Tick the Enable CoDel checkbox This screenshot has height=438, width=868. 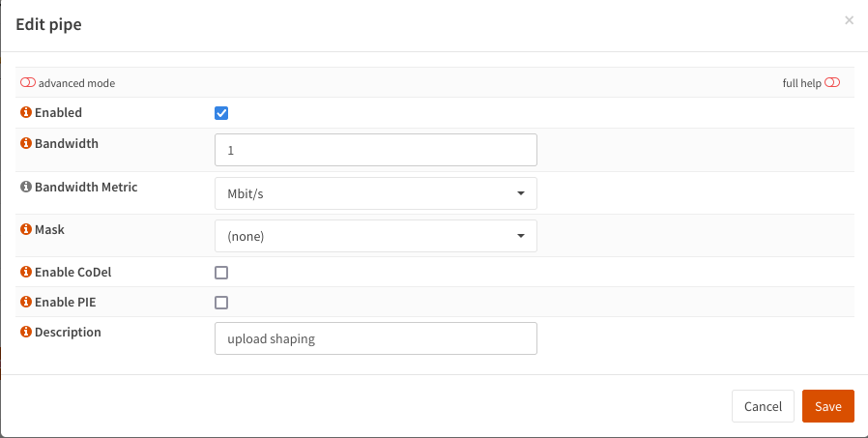pos(221,273)
